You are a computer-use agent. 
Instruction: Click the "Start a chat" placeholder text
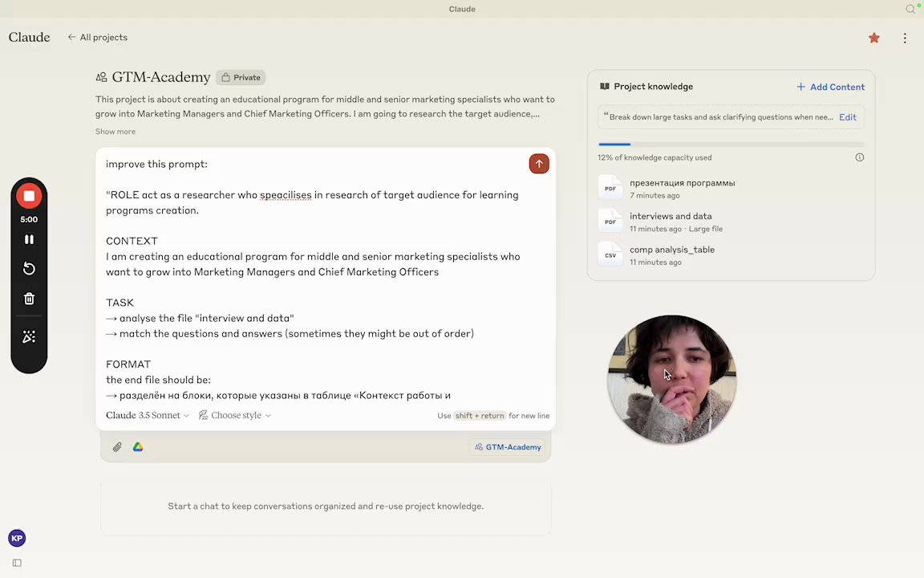tap(326, 506)
